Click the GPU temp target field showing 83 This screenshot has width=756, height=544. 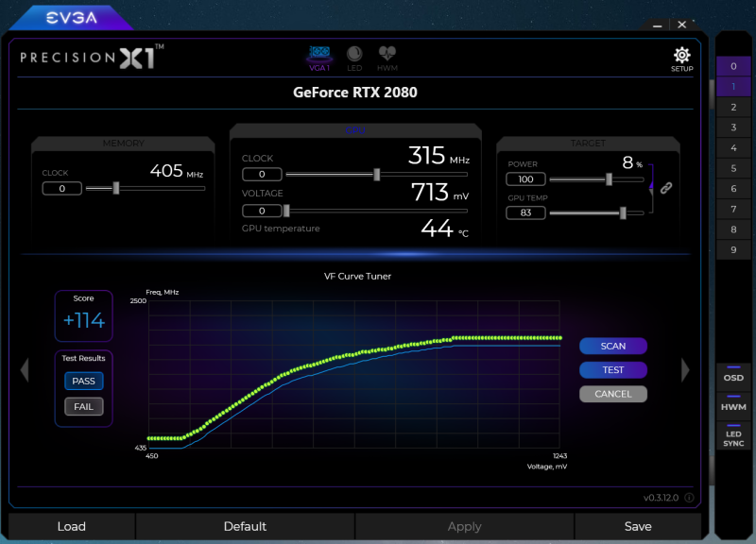pyautogui.click(x=525, y=212)
